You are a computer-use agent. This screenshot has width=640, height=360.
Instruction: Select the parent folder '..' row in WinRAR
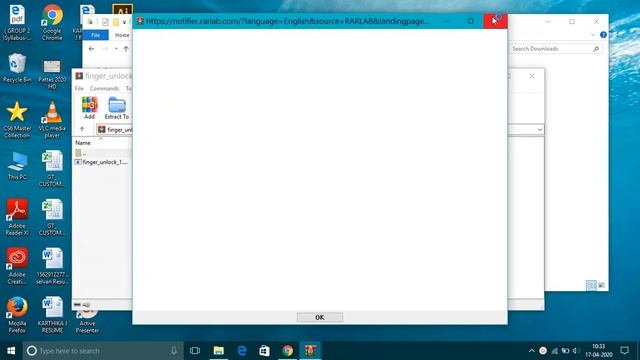(102, 153)
